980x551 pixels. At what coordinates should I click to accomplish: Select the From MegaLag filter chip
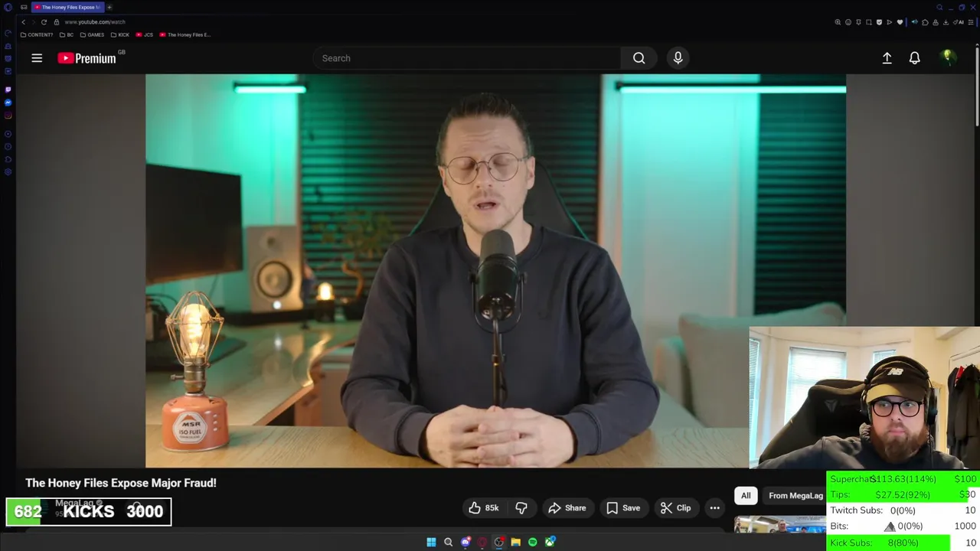pyautogui.click(x=795, y=496)
